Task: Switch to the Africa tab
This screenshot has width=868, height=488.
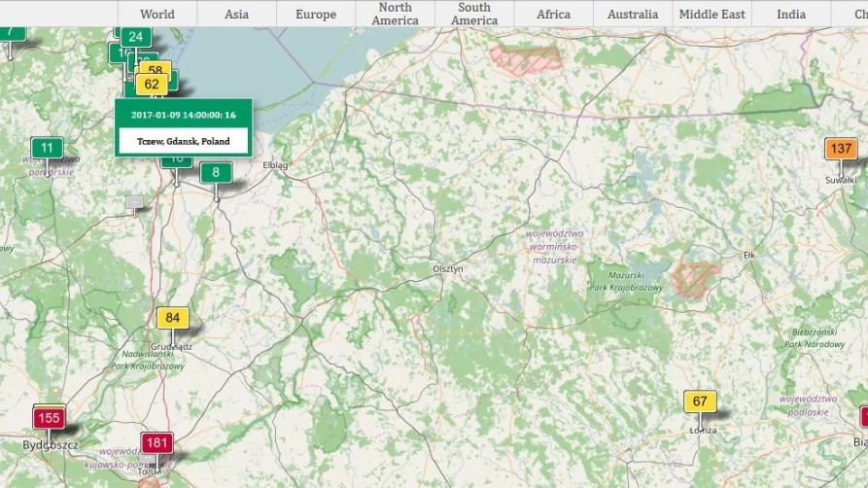Action: click(x=553, y=14)
